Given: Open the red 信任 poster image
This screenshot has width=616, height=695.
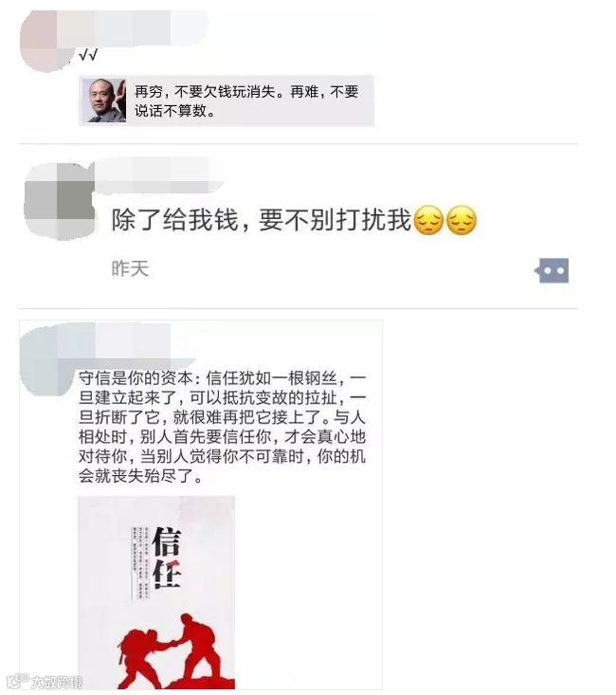Looking at the screenshot, I should coord(156,593).
